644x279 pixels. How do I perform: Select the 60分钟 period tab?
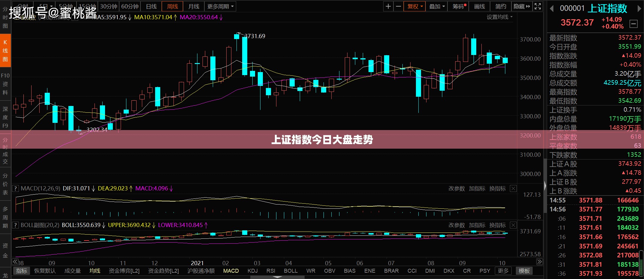point(130,6)
